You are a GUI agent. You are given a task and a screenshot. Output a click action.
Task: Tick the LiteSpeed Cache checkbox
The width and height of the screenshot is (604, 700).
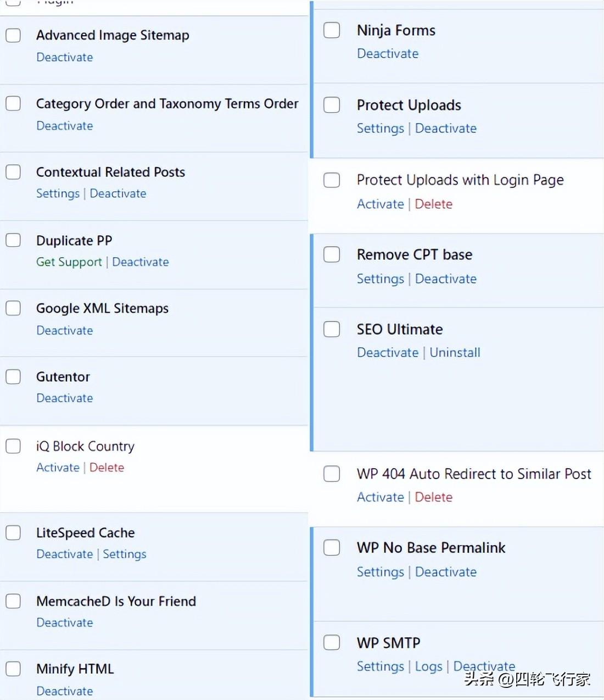(x=13, y=532)
